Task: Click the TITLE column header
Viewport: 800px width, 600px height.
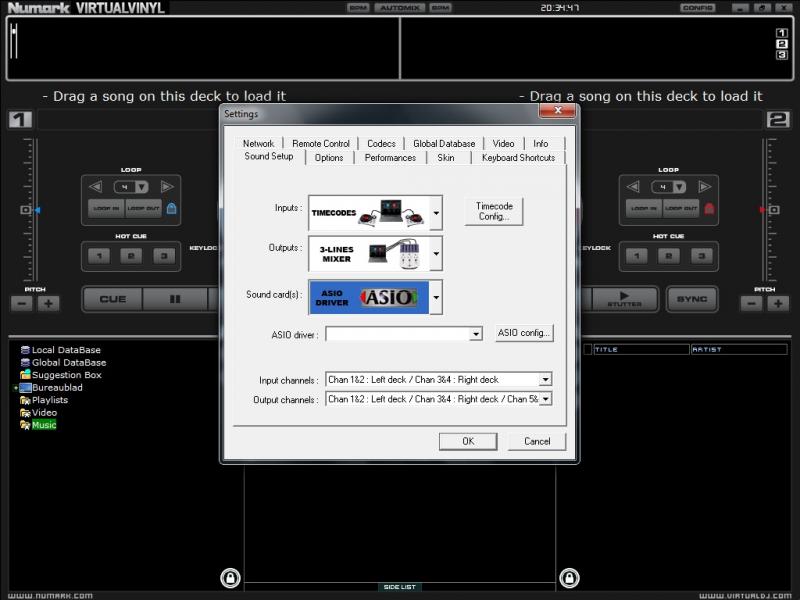Action: click(x=641, y=349)
